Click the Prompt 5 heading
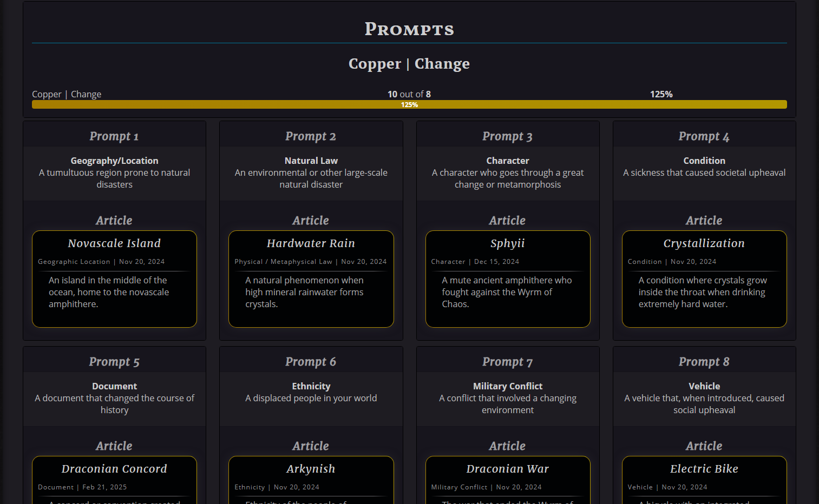This screenshot has width=819, height=504. coord(114,362)
